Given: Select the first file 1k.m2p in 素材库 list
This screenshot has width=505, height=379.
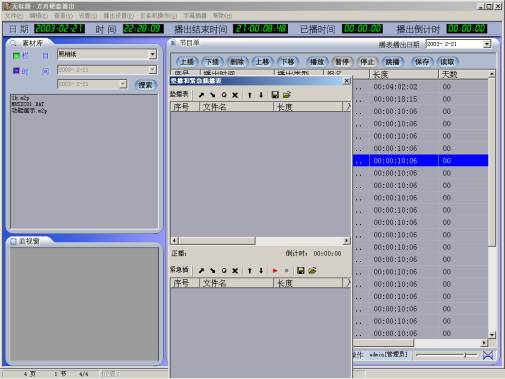Looking at the screenshot, I should (x=21, y=98).
